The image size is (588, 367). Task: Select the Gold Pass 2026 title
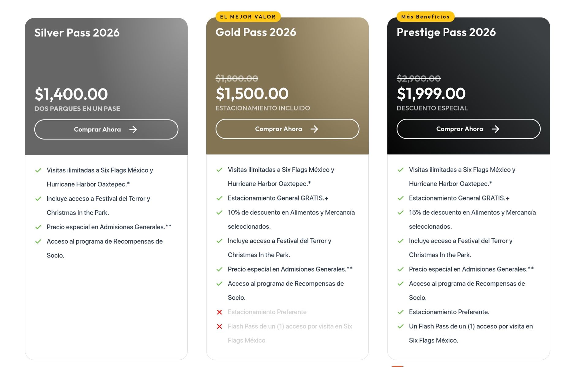(256, 32)
